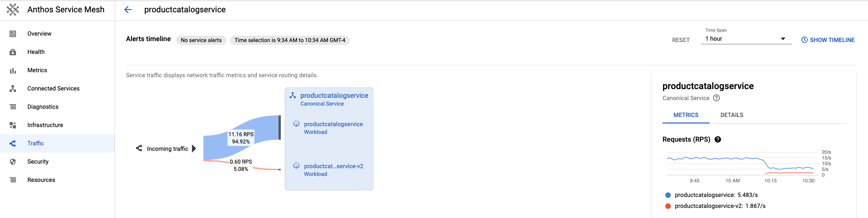The width and height of the screenshot is (868, 218).
Task: Click the productcat...service-v2 Workload link
Action: (x=333, y=166)
